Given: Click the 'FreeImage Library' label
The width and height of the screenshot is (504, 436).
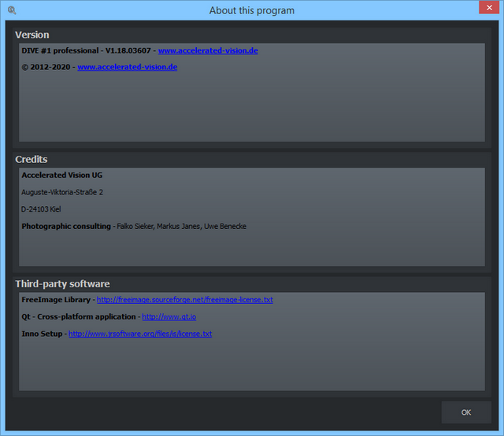Looking at the screenshot, I should click(x=56, y=299).
